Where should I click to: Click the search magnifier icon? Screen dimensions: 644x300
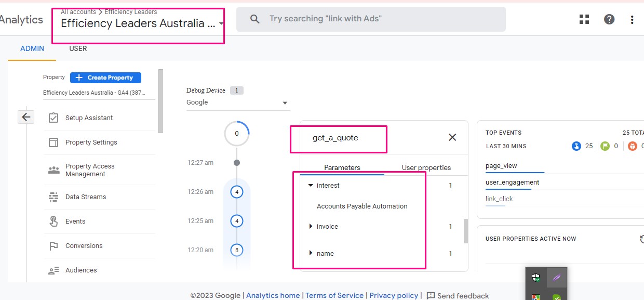coord(254,19)
